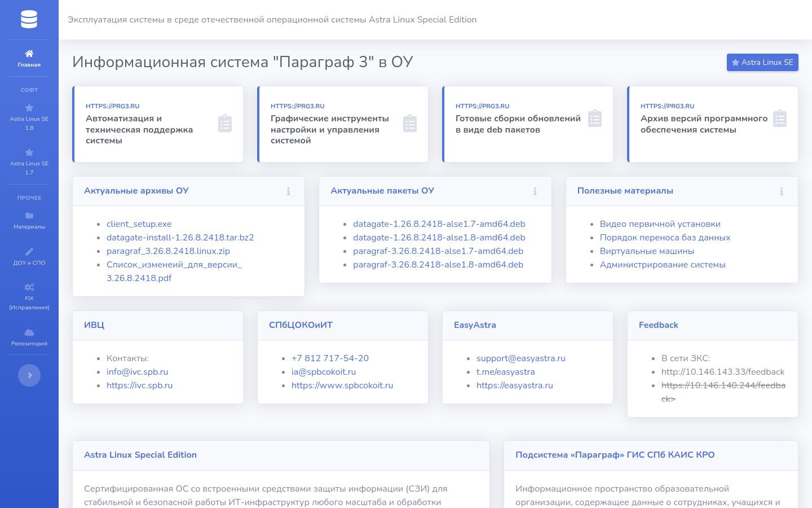
Task: Open Astra Linux SE 1.7 star icon
Action: pyautogui.click(x=29, y=152)
